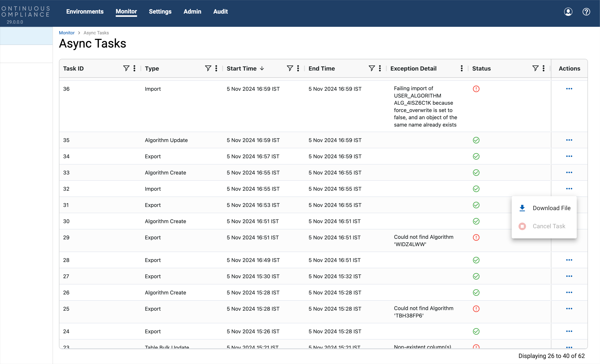Switch to the Environments section
The image size is (600, 364).
pos(85,12)
